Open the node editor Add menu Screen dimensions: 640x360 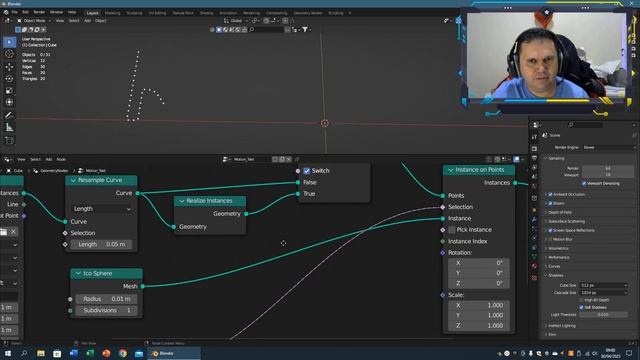click(x=49, y=159)
